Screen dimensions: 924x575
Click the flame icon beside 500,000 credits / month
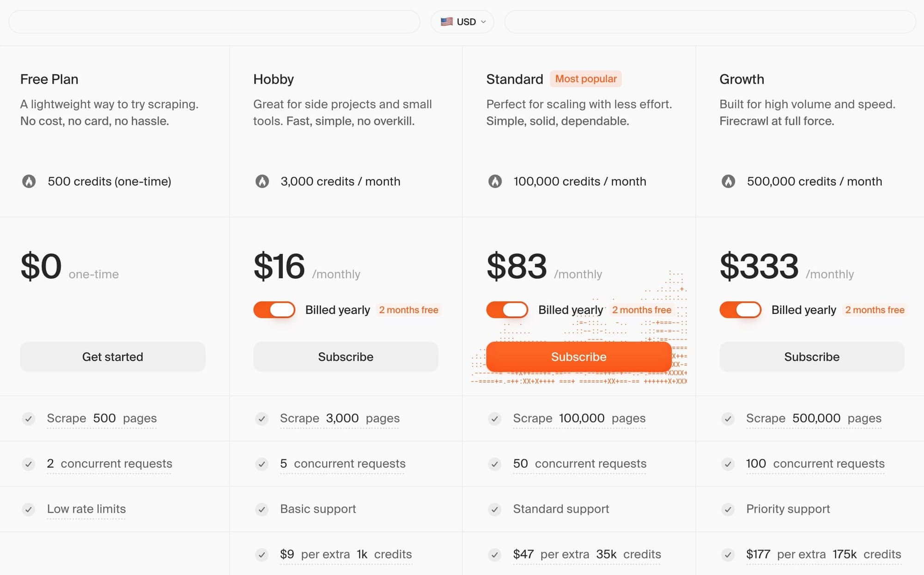tap(729, 182)
